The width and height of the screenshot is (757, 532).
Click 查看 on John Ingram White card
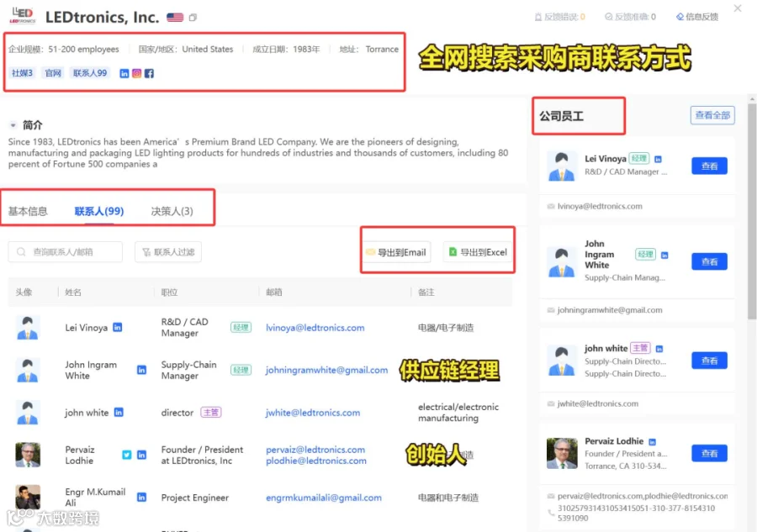(x=709, y=261)
